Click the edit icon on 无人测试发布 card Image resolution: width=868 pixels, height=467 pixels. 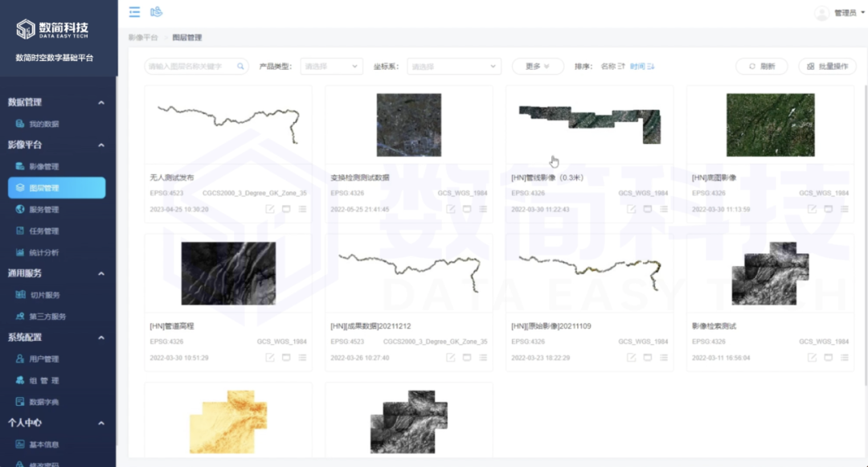tap(269, 209)
